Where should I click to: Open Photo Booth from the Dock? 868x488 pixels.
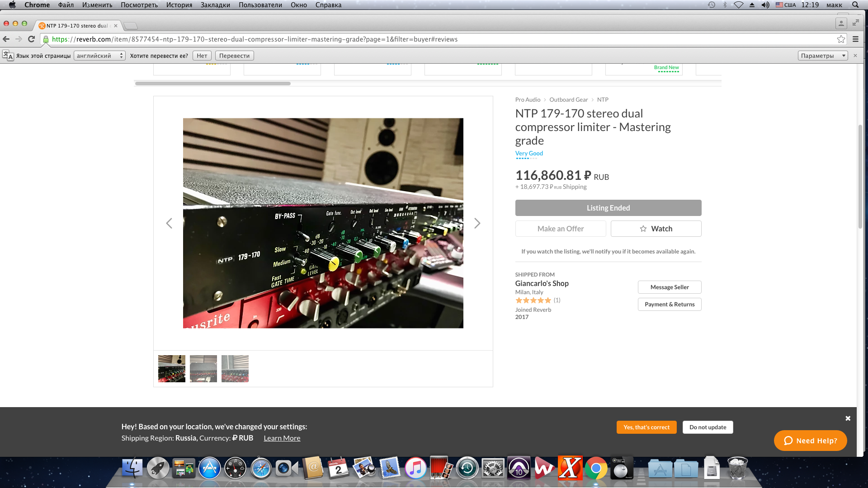click(x=441, y=468)
